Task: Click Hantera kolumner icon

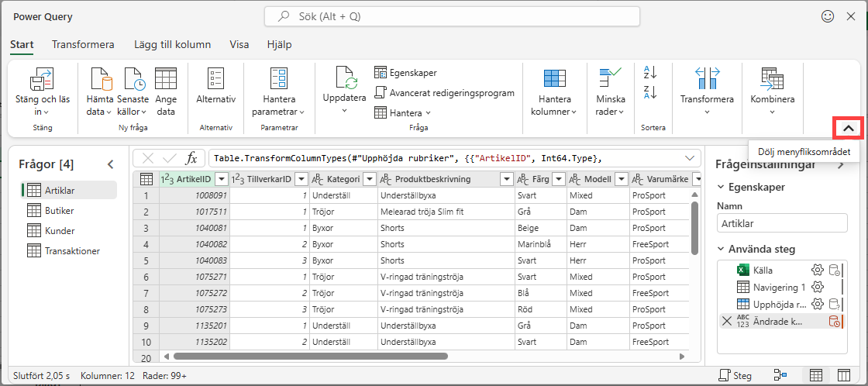Action: pos(555,78)
